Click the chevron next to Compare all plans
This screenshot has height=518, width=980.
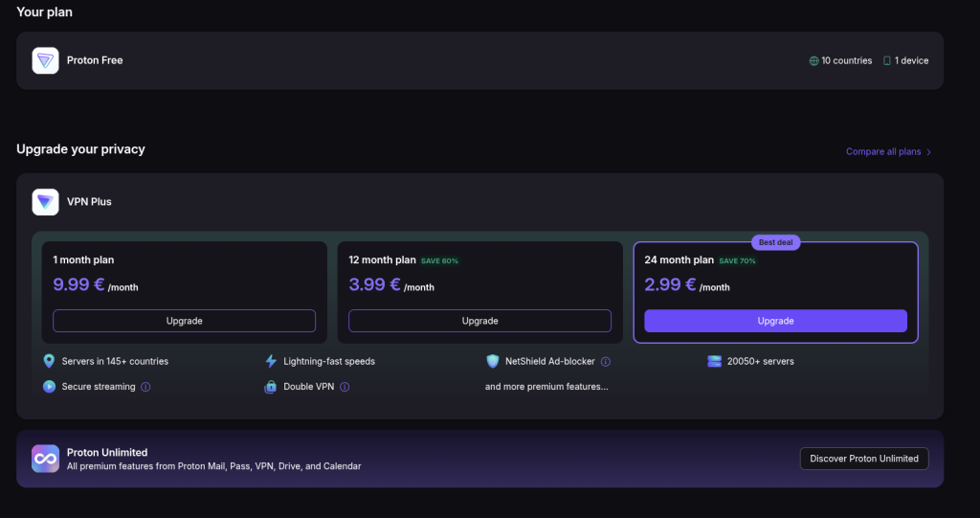pyautogui.click(x=928, y=152)
